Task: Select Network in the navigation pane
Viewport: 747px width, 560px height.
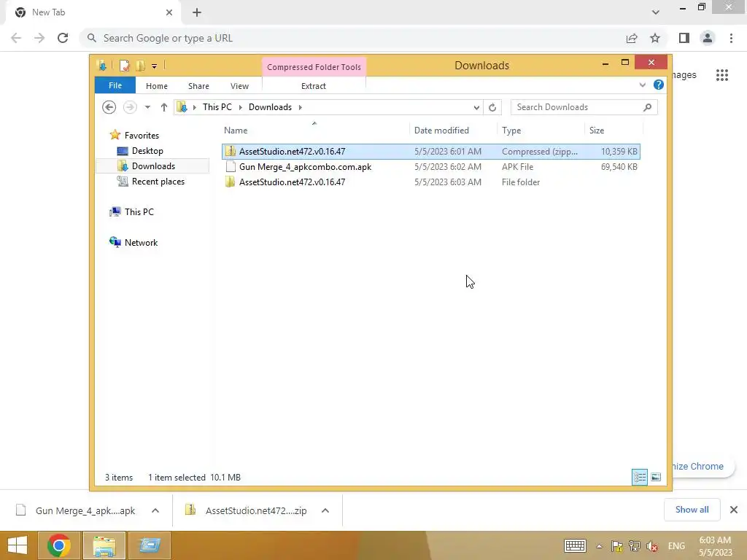Action: click(141, 243)
